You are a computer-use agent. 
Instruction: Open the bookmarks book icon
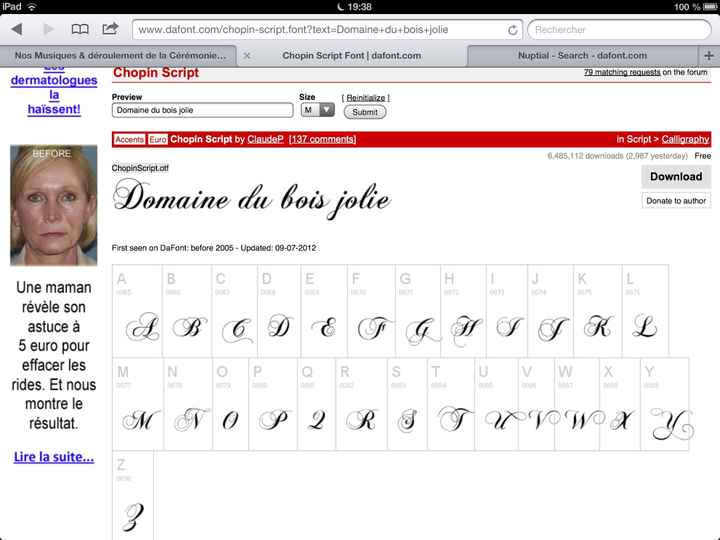point(80,29)
